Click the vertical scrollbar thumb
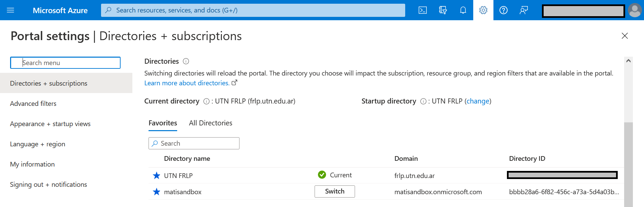Viewport: 644px width, 207px height. [x=629, y=165]
